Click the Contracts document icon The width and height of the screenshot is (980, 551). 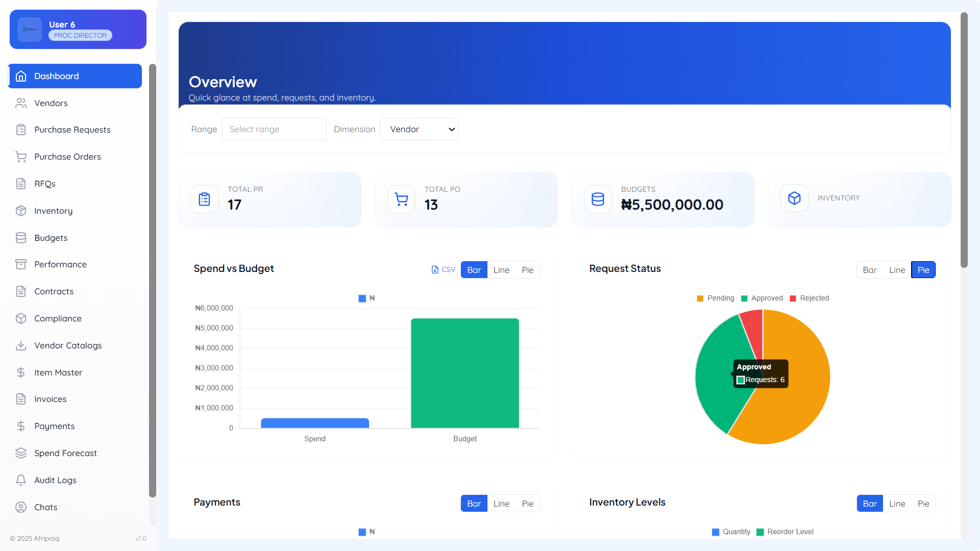21,291
